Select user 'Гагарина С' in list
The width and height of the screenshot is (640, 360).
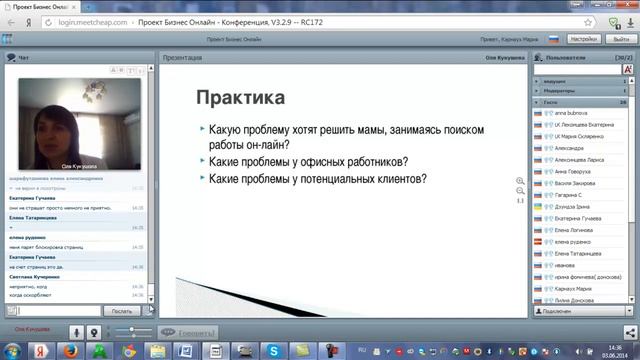coord(580,195)
